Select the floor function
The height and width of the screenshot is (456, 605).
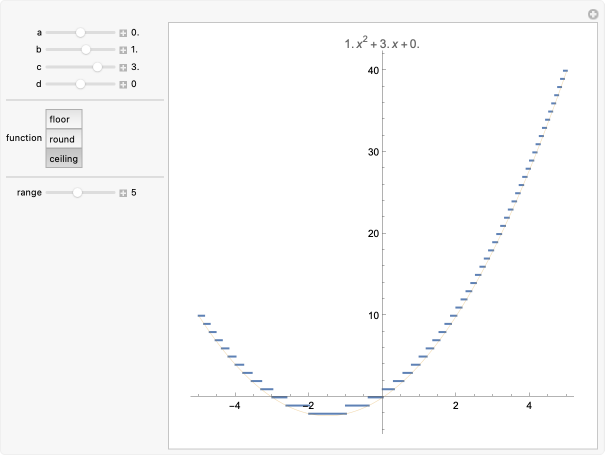click(x=63, y=119)
